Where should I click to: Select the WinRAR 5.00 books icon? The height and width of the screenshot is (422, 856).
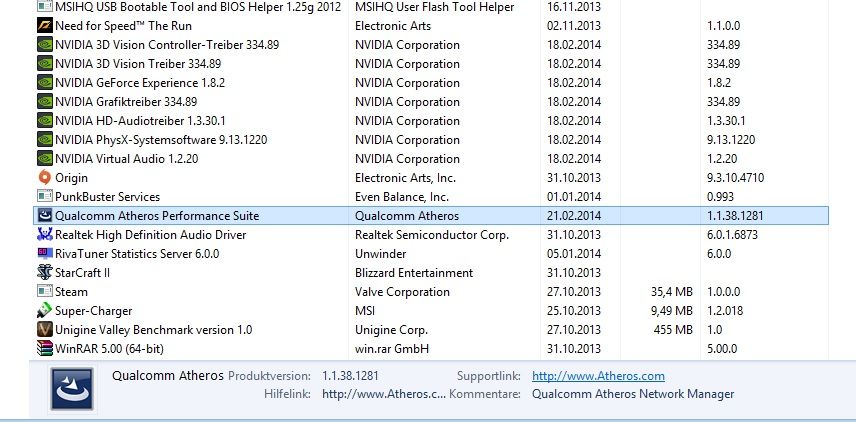pos(45,348)
